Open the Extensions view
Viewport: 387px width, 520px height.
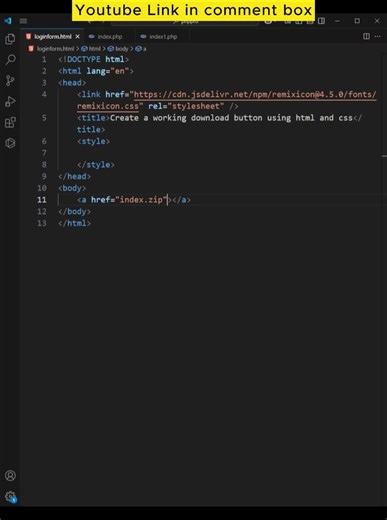(10, 122)
